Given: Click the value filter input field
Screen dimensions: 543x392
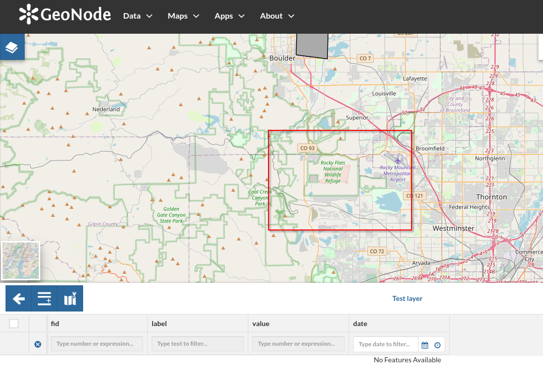Looking at the screenshot, I should pos(298,344).
